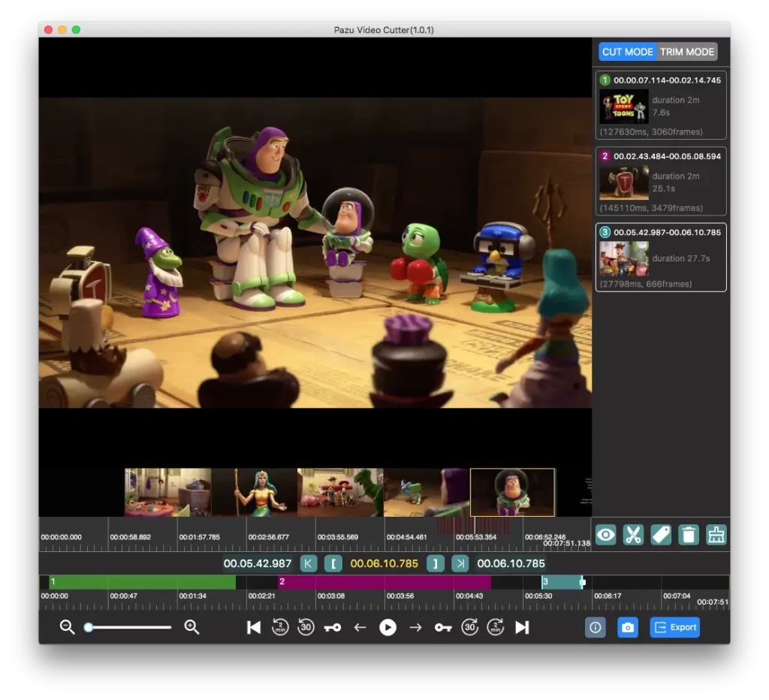Click purple segment 2 on timeline
This screenshot has height=700, width=769.
384,582
